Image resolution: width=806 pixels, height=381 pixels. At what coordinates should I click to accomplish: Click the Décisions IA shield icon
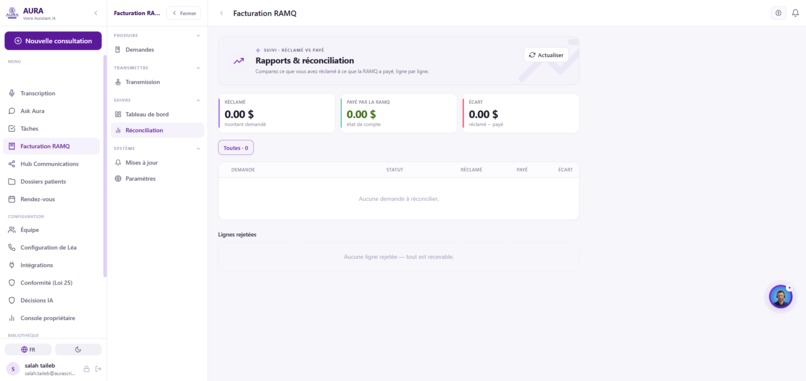(x=12, y=300)
